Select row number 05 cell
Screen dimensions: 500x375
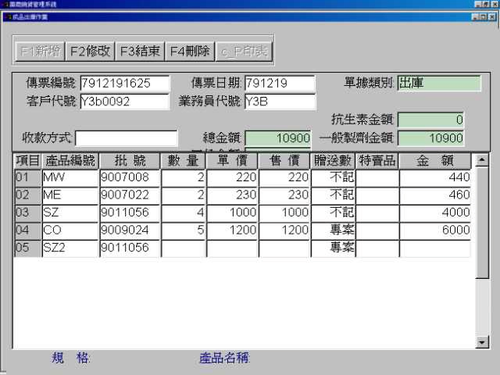pos(28,248)
